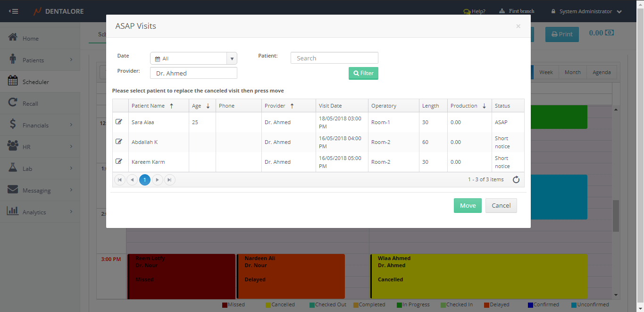Collapse the sidebar with hamburger icon
The image size is (644, 312).
click(x=14, y=11)
